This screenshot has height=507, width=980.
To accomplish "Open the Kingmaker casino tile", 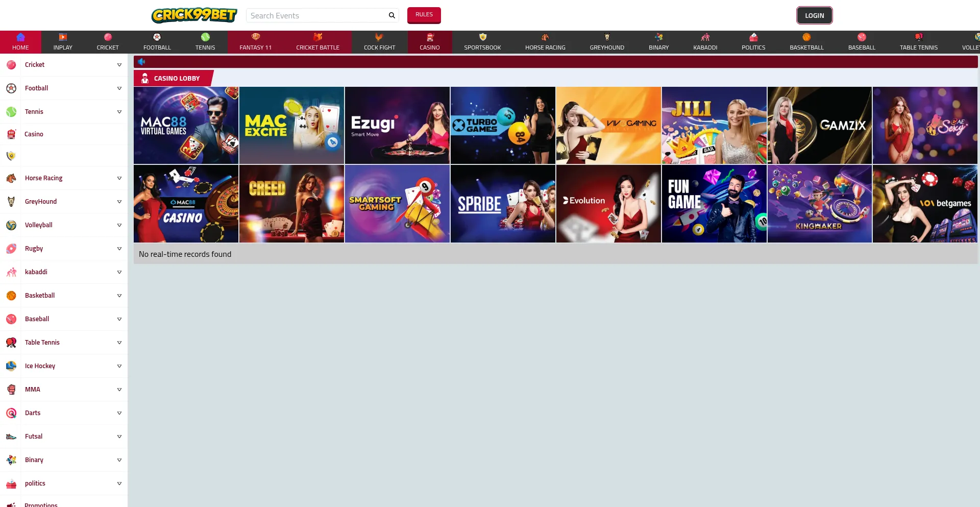I will click(820, 204).
